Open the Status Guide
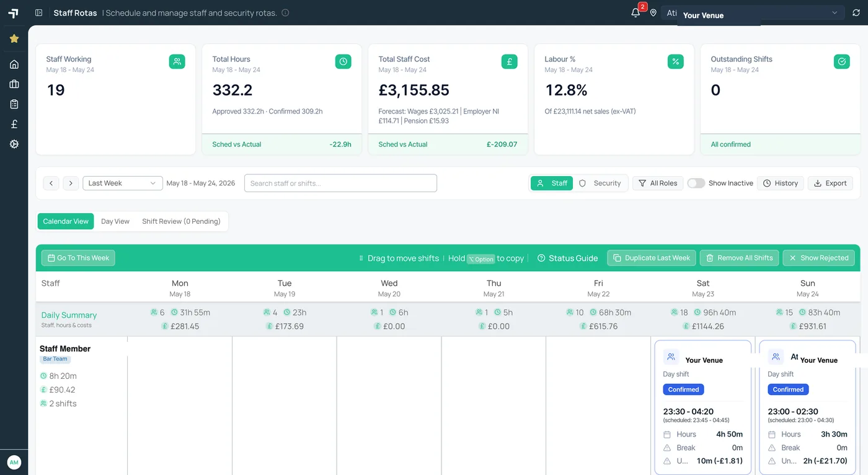 tap(567, 258)
